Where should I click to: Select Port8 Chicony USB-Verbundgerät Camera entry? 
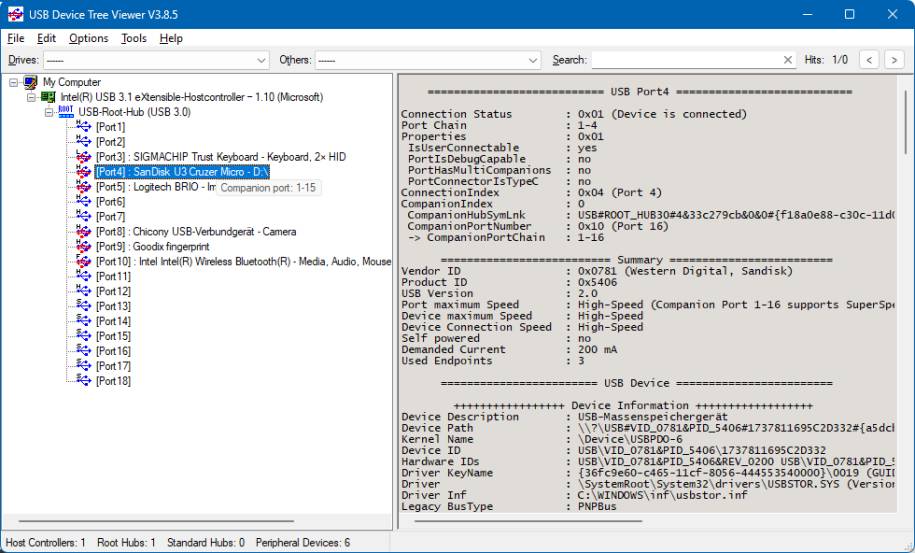click(196, 232)
